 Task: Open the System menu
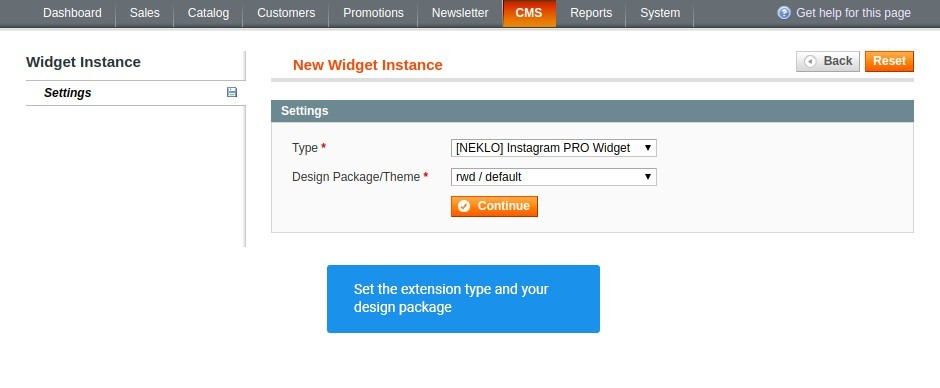tap(659, 13)
